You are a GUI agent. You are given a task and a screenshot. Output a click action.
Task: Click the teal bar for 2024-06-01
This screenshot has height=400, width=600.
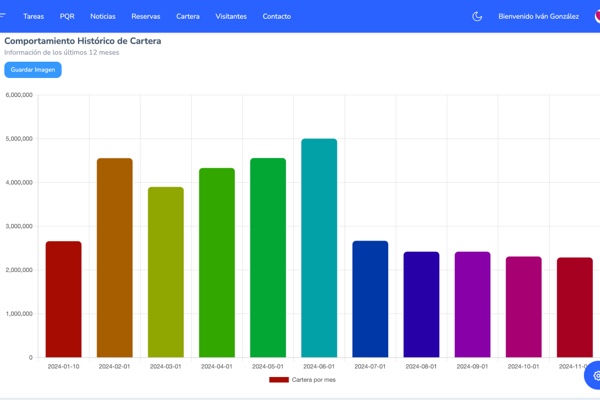[319, 248]
